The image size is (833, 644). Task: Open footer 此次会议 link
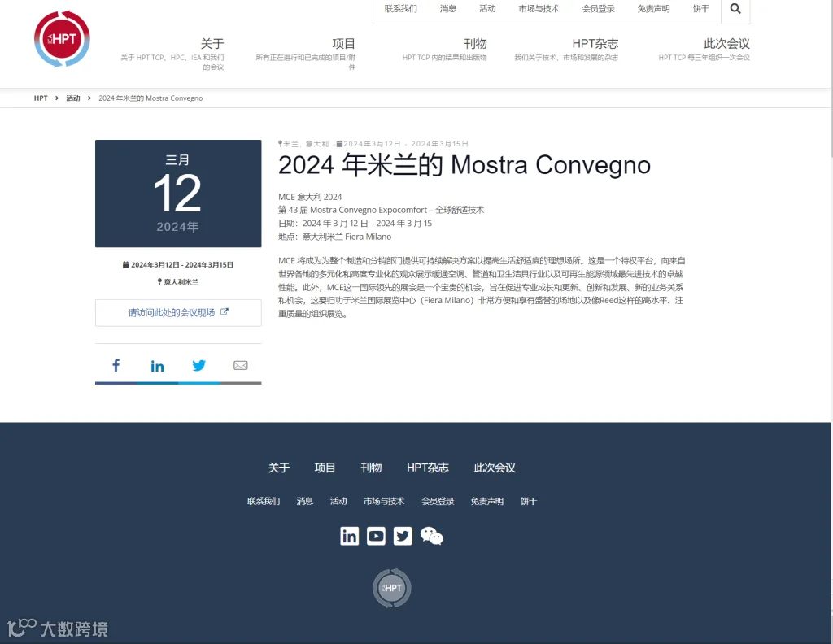click(495, 468)
